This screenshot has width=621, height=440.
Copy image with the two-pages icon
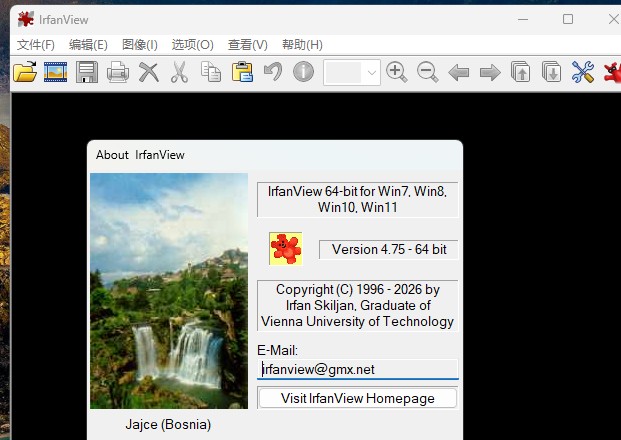[211, 72]
